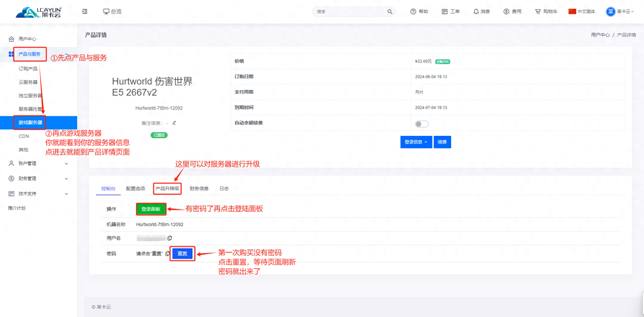
Task: Switch to the 配置选项 tab
Action: pyautogui.click(x=136, y=189)
